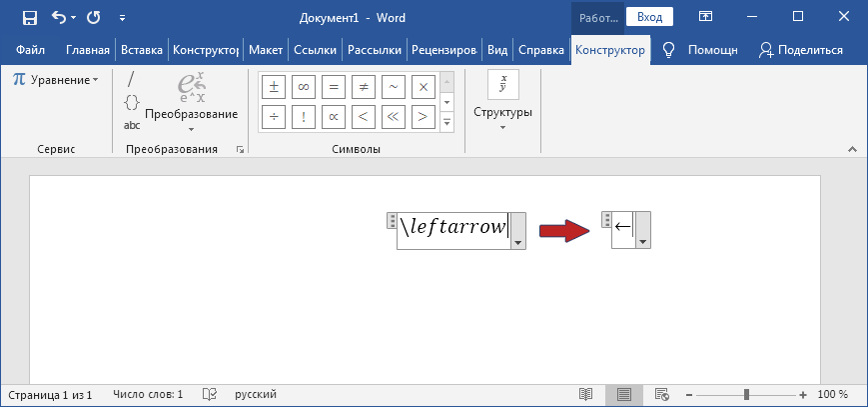Insert the division sign symbol

click(272, 116)
